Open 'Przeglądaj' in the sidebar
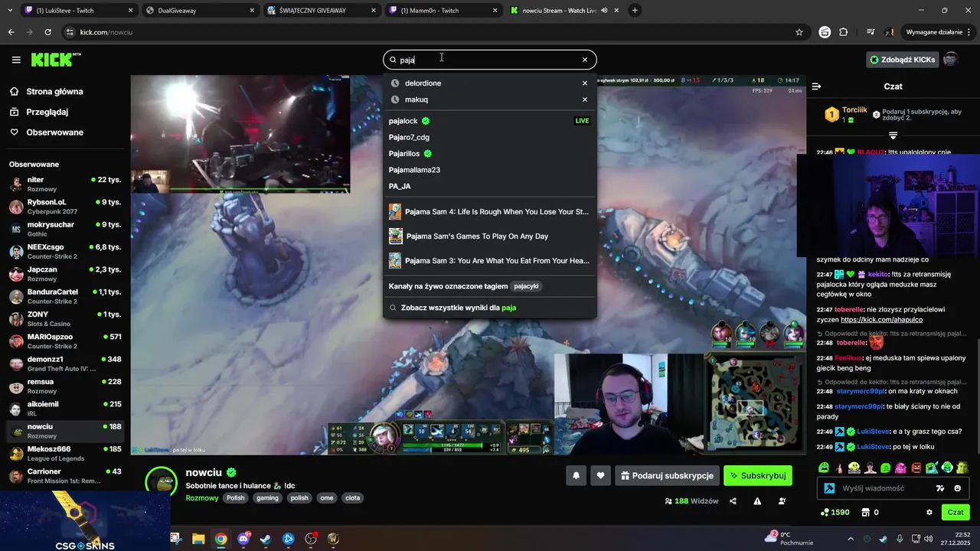Screen dimensions: 980x551 click(x=47, y=112)
